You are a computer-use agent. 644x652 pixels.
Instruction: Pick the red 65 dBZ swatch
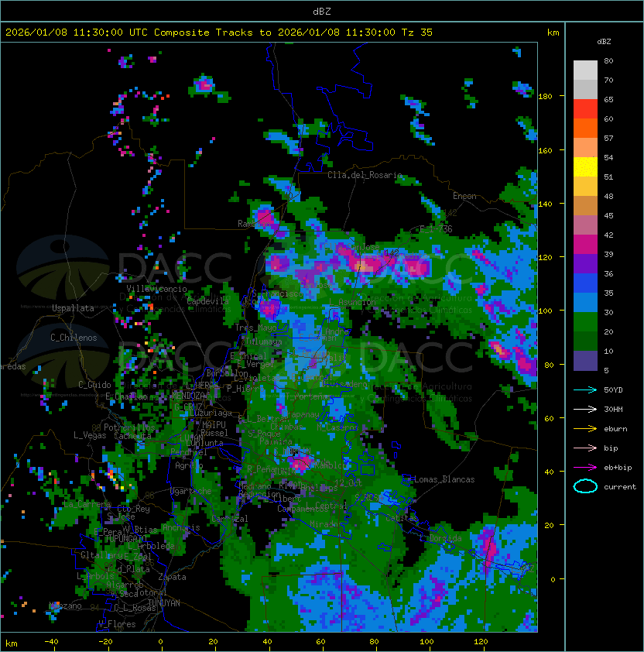[x=585, y=108]
